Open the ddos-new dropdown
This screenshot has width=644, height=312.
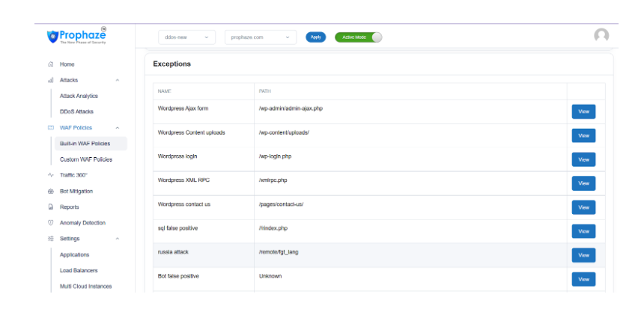click(186, 37)
